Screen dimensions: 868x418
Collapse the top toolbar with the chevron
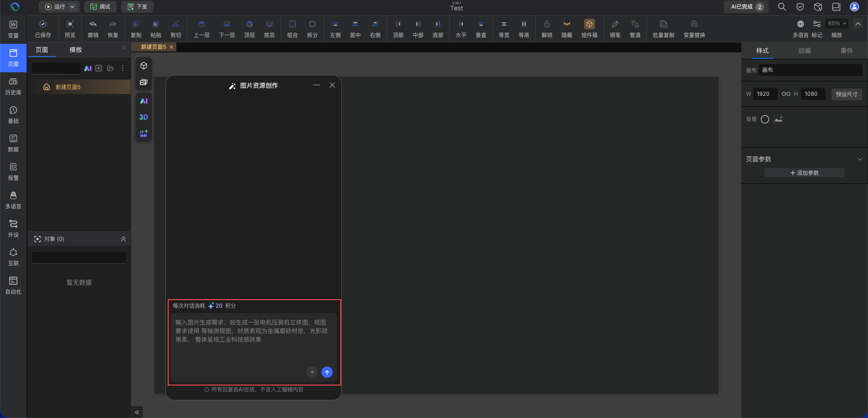[x=858, y=23]
